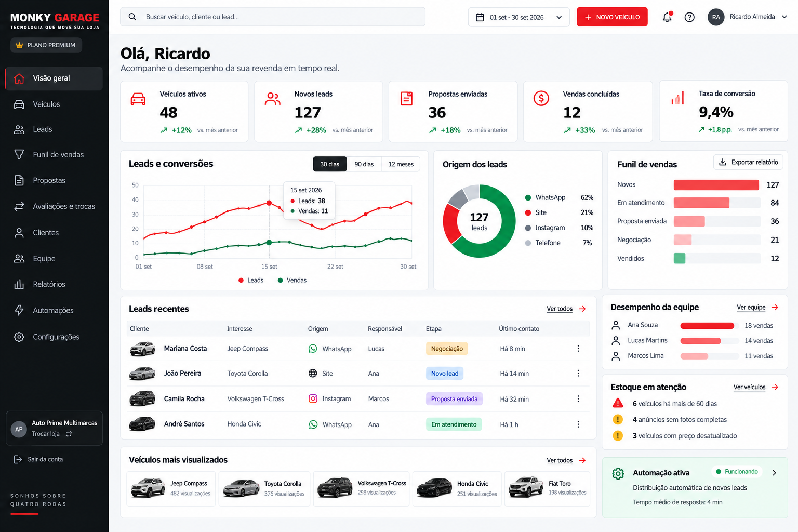
Task: Click the Propostas enviadas document icon
Action: click(407, 98)
